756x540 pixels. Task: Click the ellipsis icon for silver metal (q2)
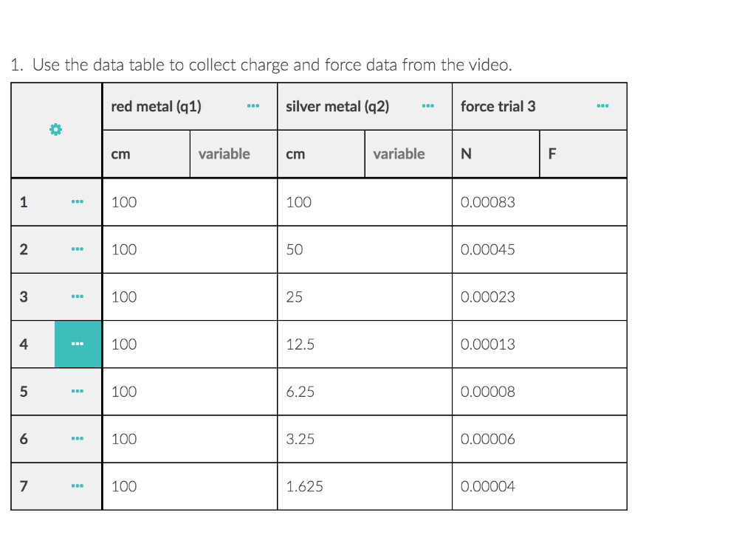428,105
